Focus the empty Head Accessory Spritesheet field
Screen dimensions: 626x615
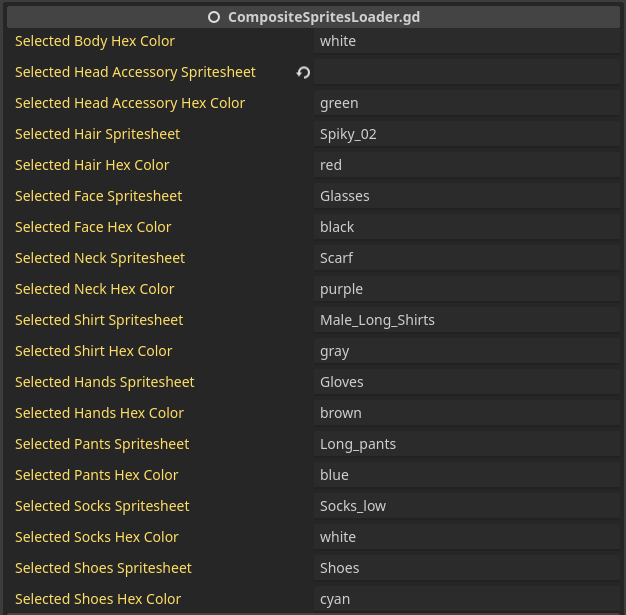[x=467, y=72]
